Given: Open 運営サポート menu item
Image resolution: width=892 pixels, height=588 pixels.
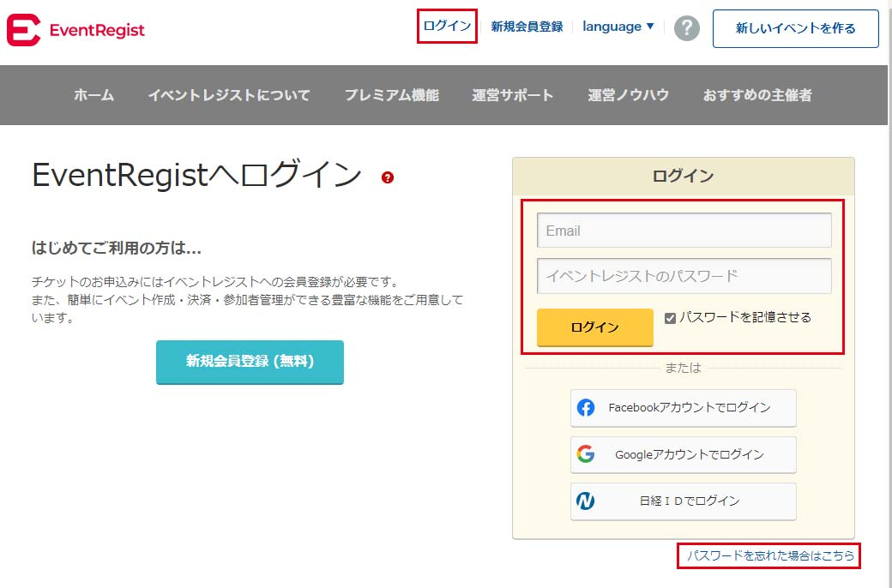Looking at the screenshot, I should coord(513,95).
